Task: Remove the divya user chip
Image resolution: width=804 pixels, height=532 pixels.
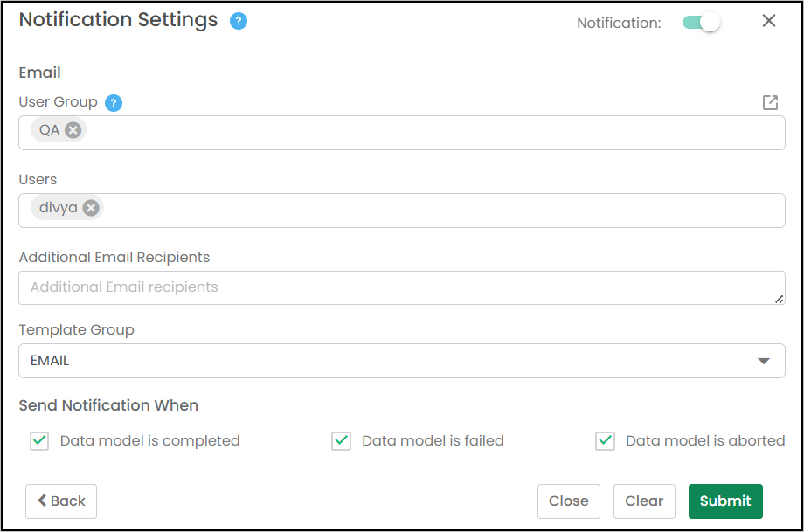Action: (91, 208)
